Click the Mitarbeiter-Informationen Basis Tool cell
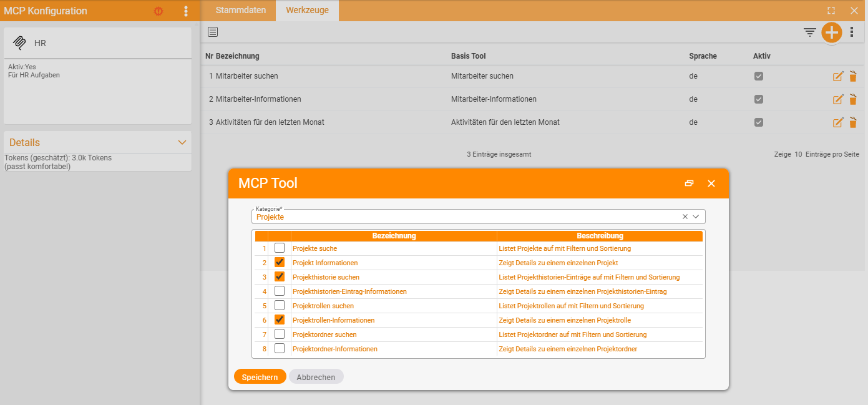 click(x=494, y=99)
